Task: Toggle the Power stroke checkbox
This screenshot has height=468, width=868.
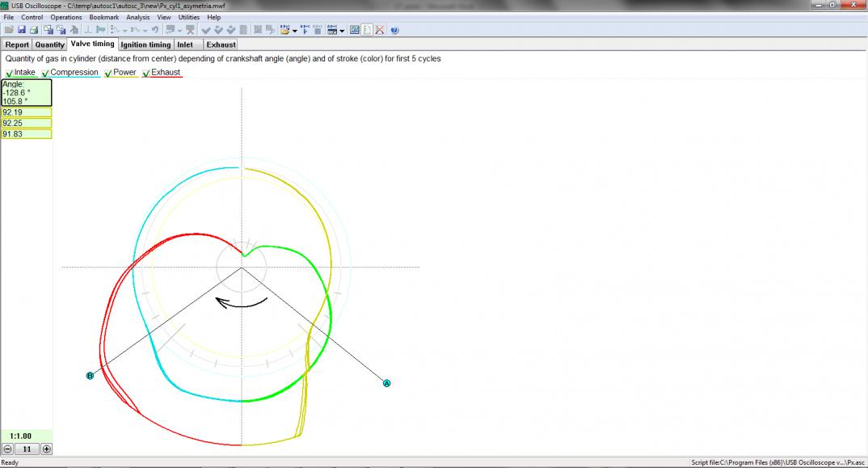Action: coord(108,74)
